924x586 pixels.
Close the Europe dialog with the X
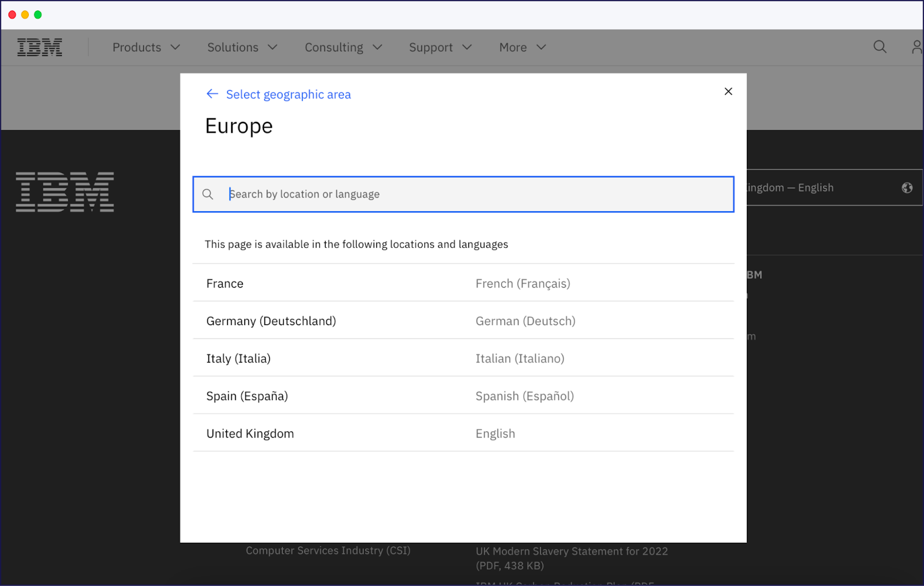pyautogui.click(x=728, y=91)
